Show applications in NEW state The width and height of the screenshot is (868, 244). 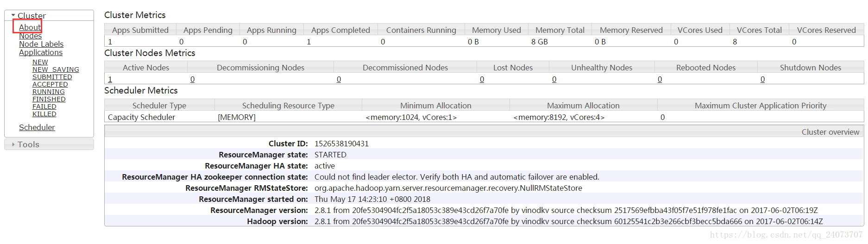[x=40, y=62]
